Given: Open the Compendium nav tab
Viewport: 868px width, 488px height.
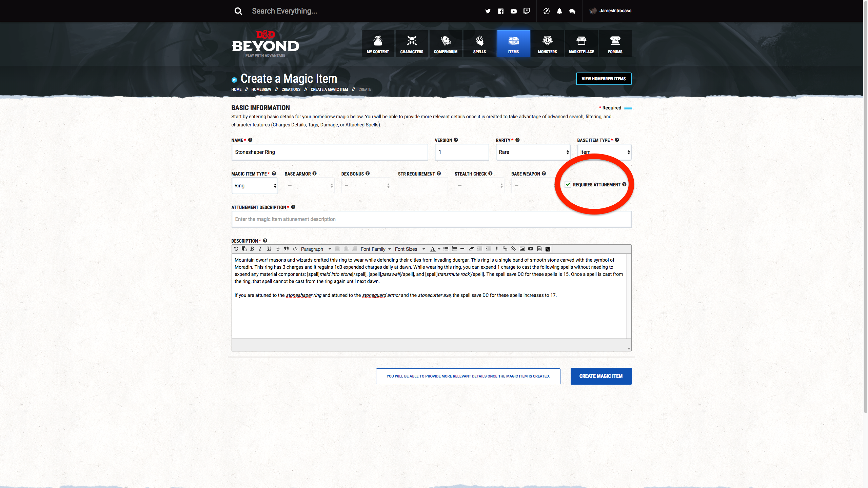Looking at the screenshot, I should click(446, 44).
